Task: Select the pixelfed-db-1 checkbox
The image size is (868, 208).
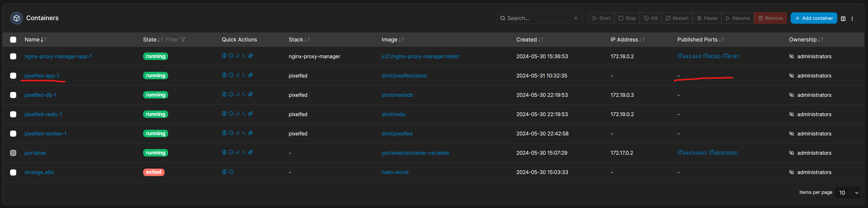Action: pyautogui.click(x=13, y=95)
